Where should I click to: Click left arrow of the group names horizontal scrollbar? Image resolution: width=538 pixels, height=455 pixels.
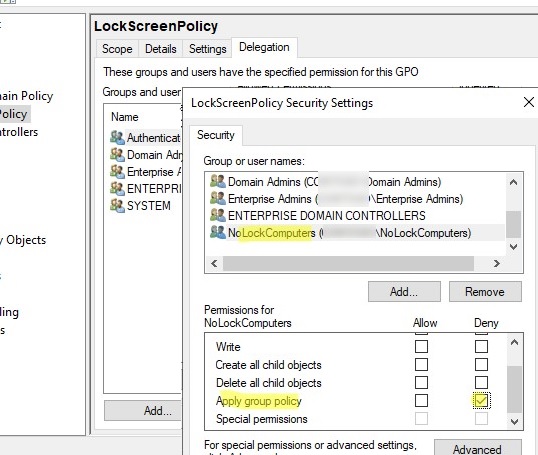tap(214, 264)
